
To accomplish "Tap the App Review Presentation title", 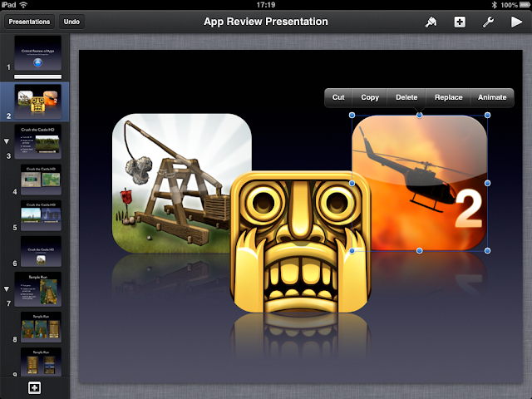I will point(266,22).
